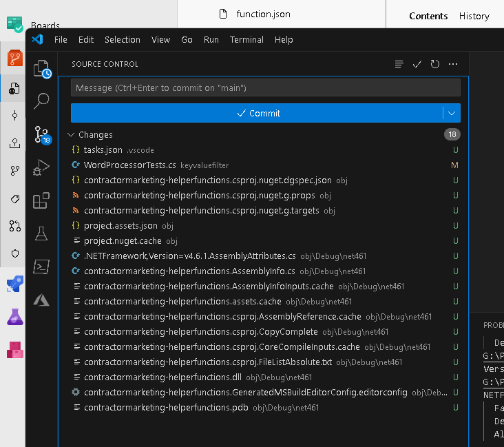Select helperfunctions.AssemblyInfo.cs file
The image size is (504, 447).
264,271
